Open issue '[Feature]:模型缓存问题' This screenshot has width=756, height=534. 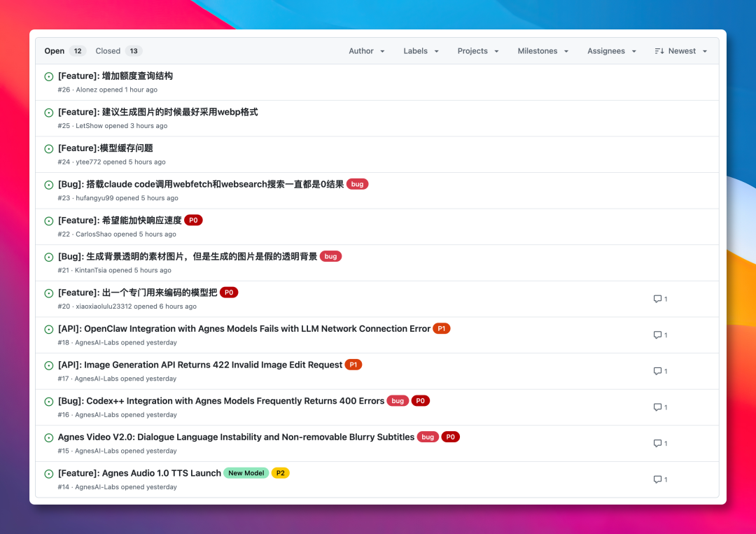105,148
